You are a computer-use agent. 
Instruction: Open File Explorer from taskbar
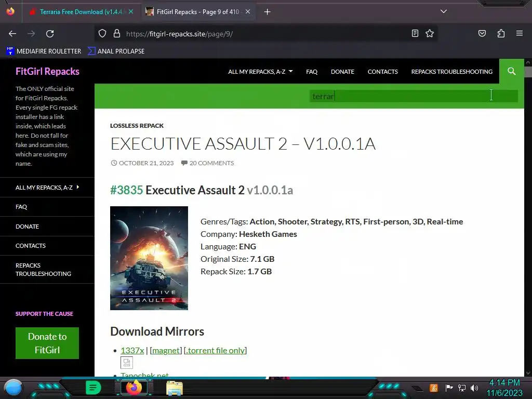[x=175, y=388]
